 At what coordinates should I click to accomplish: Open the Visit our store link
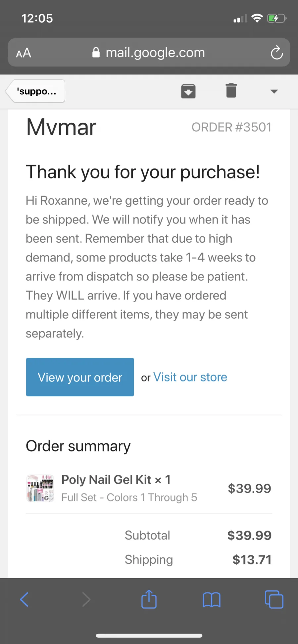coord(190,377)
